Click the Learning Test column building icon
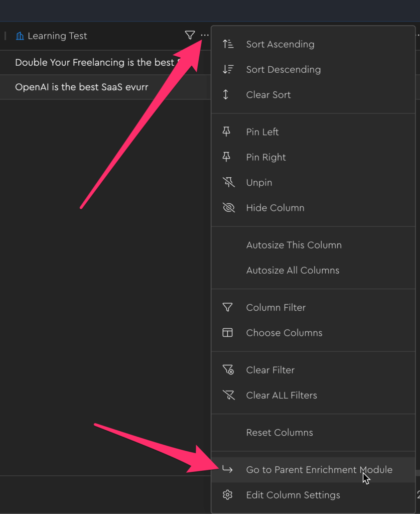The width and height of the screenshot is (420, 514). tap(20, 36)
